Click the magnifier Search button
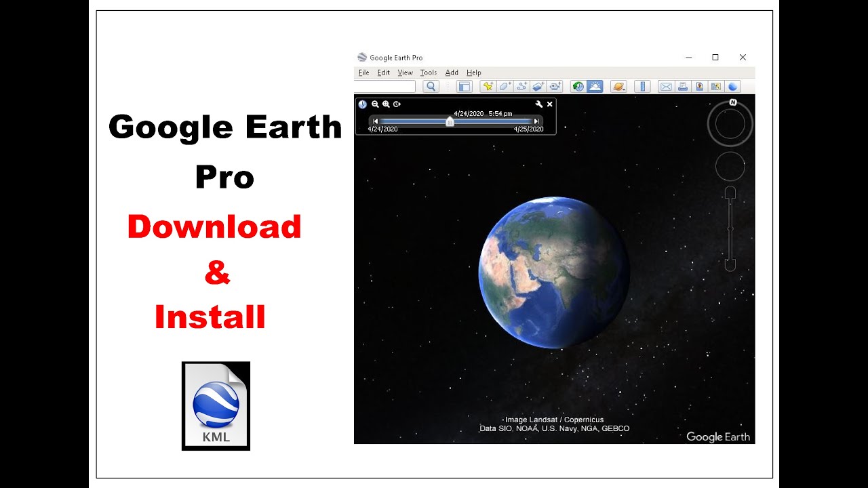The height and width of the screenshot is (488, 868). (431, 86)
